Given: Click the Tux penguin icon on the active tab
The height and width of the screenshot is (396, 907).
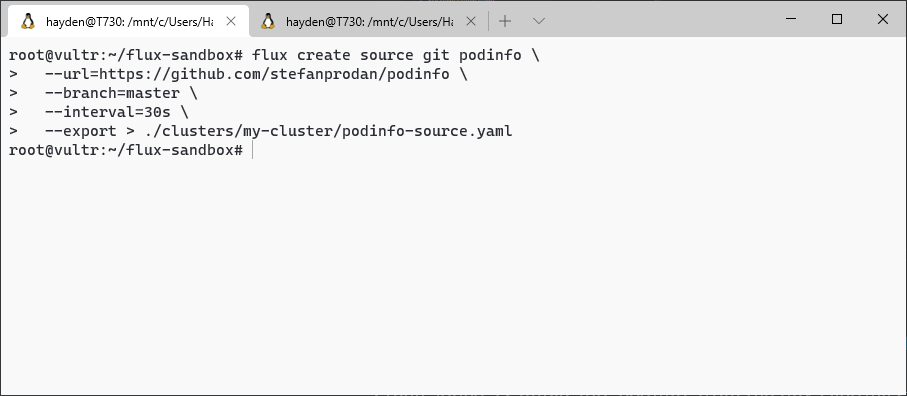Looking at the screenshot, I should click(x=27, y=21).
